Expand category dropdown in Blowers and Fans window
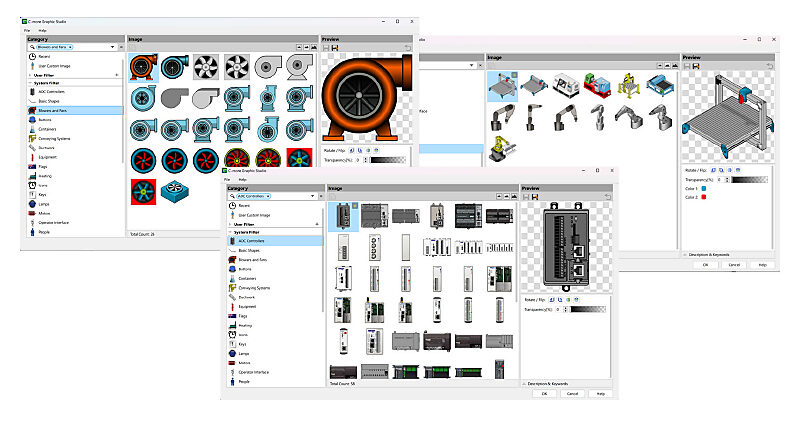This screenshot has height=427, width=800. pos(113,47)
